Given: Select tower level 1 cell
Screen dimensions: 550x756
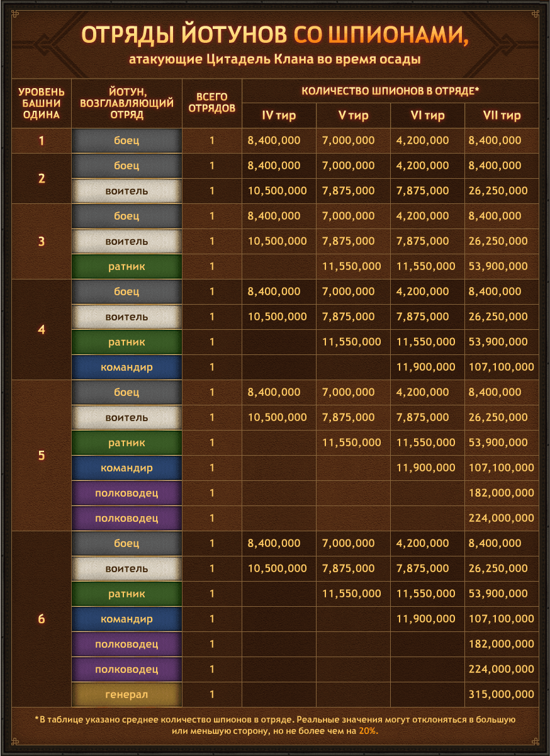Looking at the screenshot, I should pyautogui.click(x=42, y=140).
